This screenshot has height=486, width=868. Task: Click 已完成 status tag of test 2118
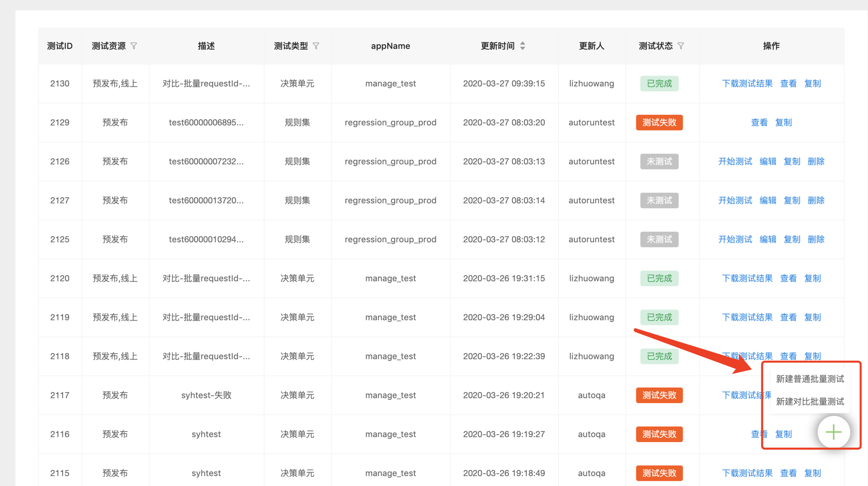coord(659,356)
